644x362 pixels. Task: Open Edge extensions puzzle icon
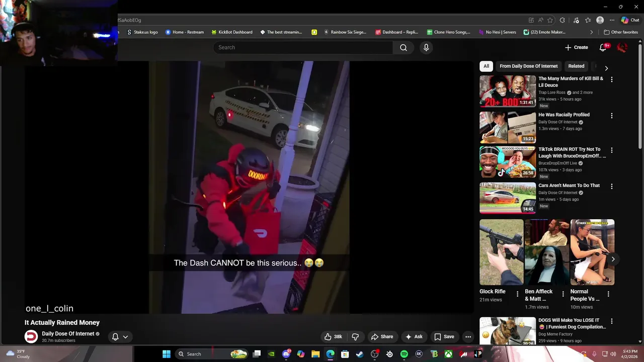coord(562,20)
